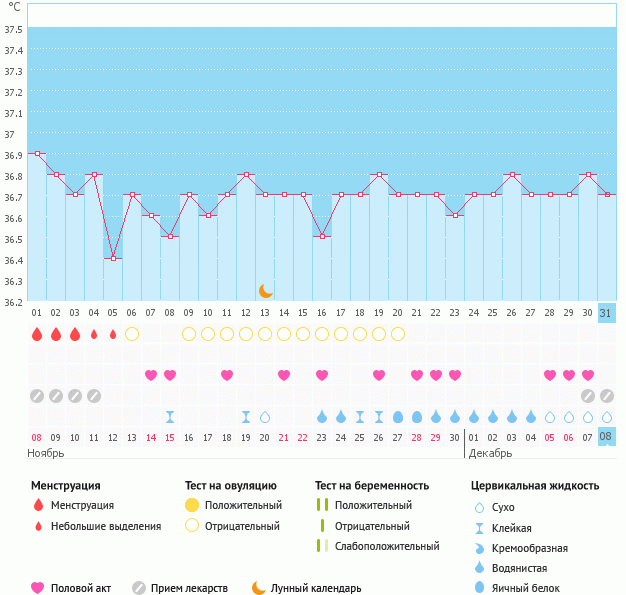Click the Яичный белок legend drop icon
The width and height of the screenshot is (626, 595).
(479, 588)
